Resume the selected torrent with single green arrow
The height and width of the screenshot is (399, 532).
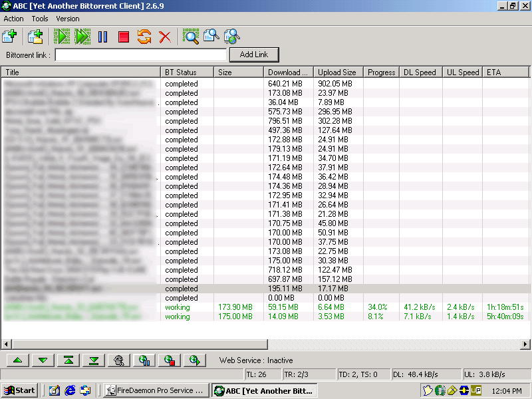pyautogui.click(x=62, y=37)
